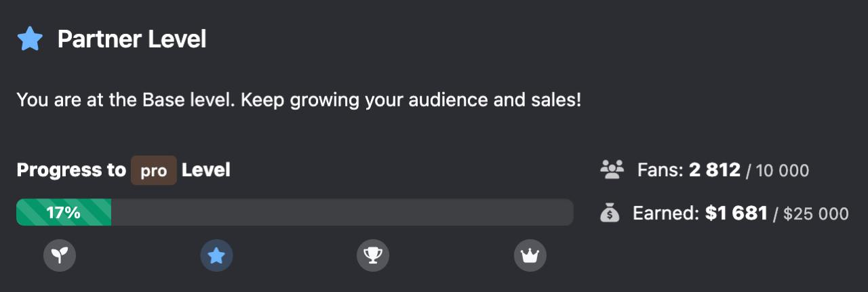
Task: Click the sprout level icon under progress bar
Action: (x=60, y=255)
